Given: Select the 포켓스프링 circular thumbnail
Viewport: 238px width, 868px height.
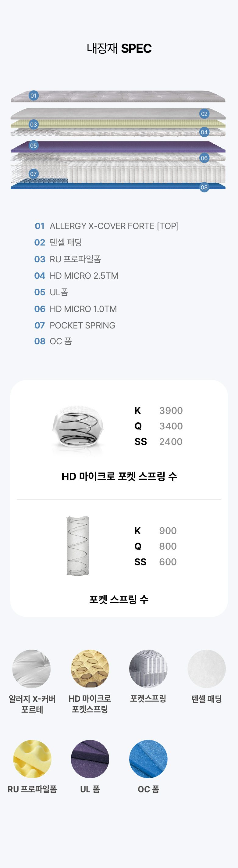Looking at the screenshot, I should (148, 669).
